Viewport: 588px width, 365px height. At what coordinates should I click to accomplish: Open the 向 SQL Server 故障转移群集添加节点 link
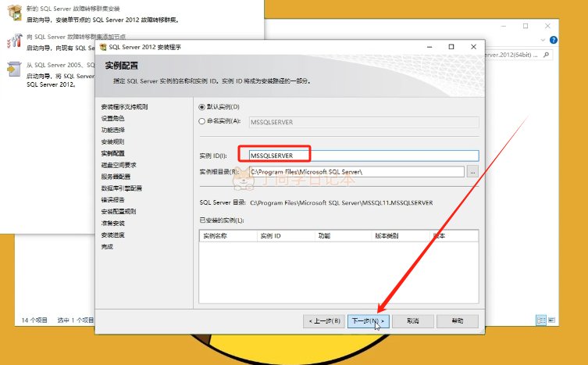coord(76,37)
